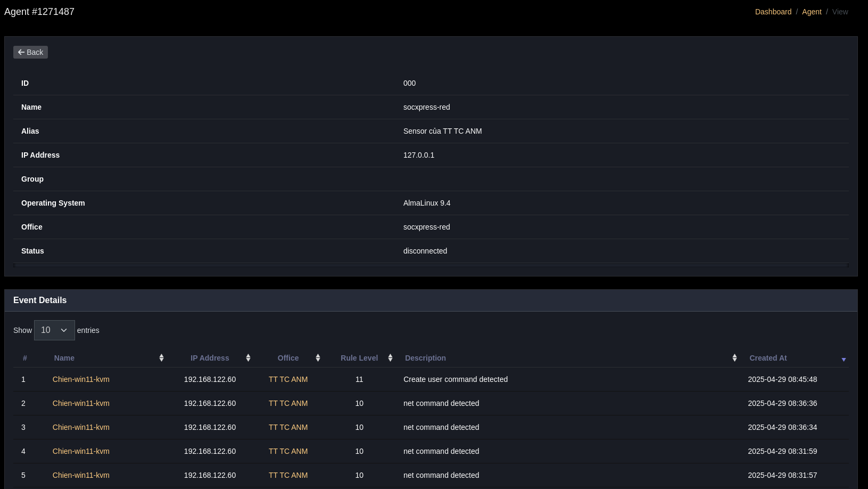
Task: Click the horizontal scrollbar under agent details
Action: tap(431, 265)
